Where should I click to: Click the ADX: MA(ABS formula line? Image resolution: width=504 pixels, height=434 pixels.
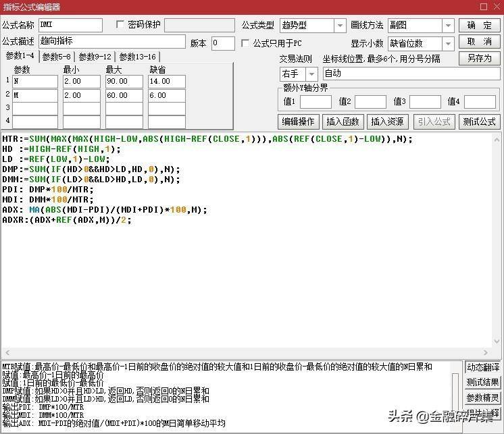pyautogui.click(x=105, y=210)
